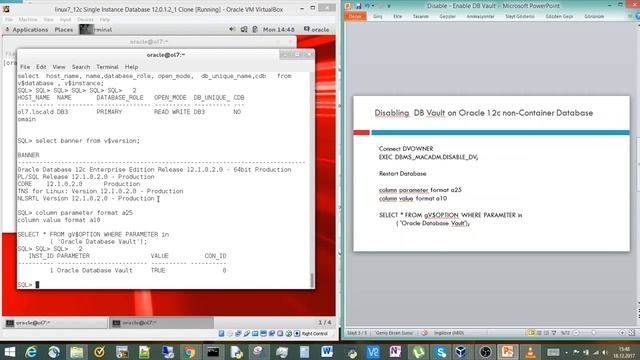The width and height of the screenshot is (640, 360).
Task: Open the black command prompt taskbar icon
Action: [x=213, y=352]
